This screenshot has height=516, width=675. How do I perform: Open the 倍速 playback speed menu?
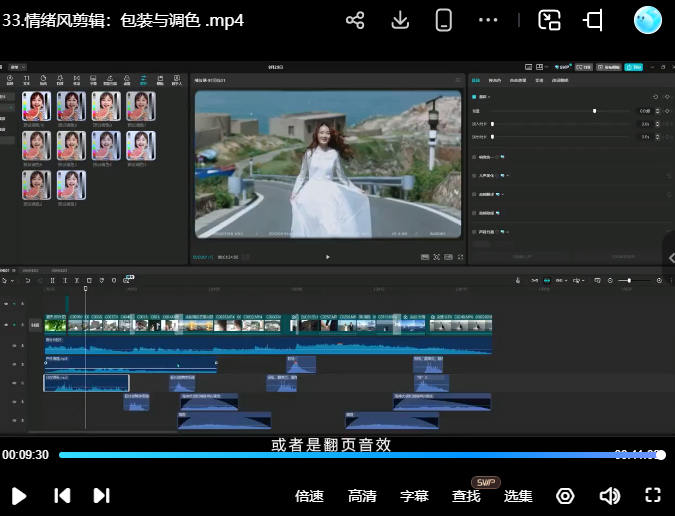(310, 496)
